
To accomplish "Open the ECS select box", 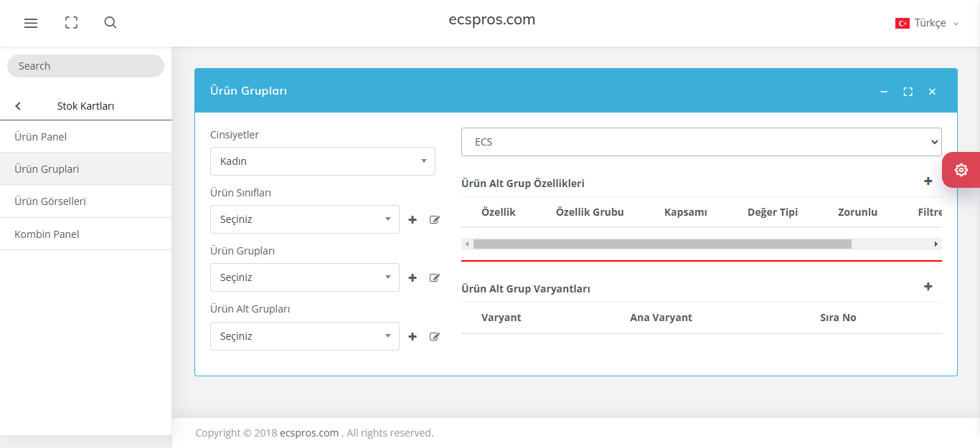I will [702, 142].
